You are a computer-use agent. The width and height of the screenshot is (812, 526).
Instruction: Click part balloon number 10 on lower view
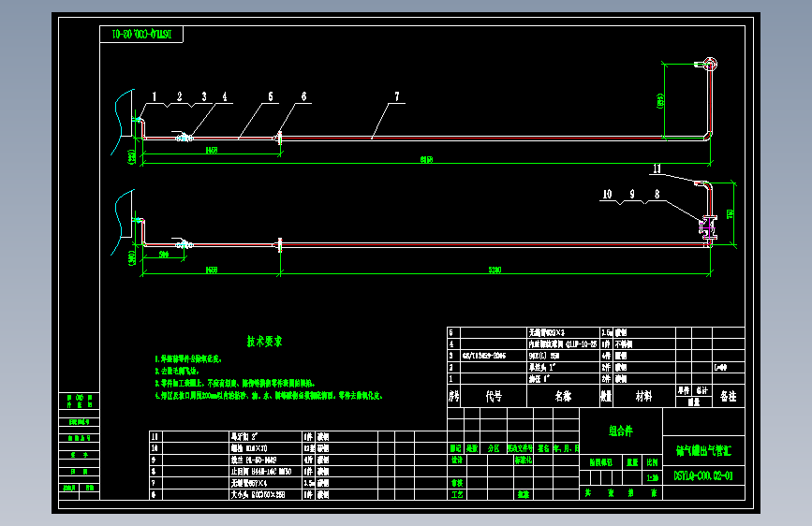tap(607, 194)
